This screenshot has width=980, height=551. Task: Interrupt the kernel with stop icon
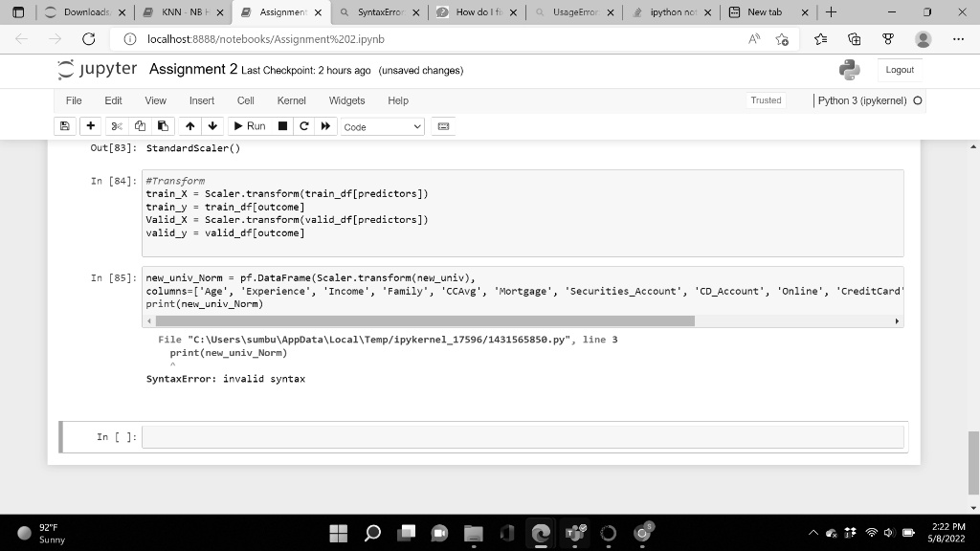pyautogui.click(x=282, y=126)
